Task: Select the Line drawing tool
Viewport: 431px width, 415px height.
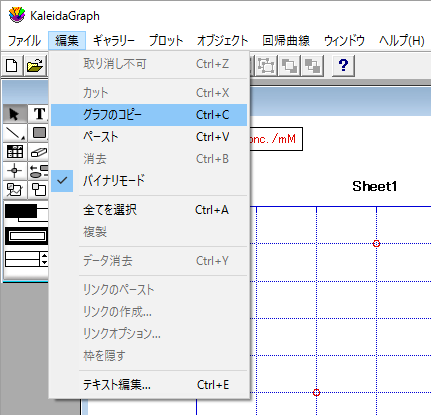Action: (x=14, y=133)
